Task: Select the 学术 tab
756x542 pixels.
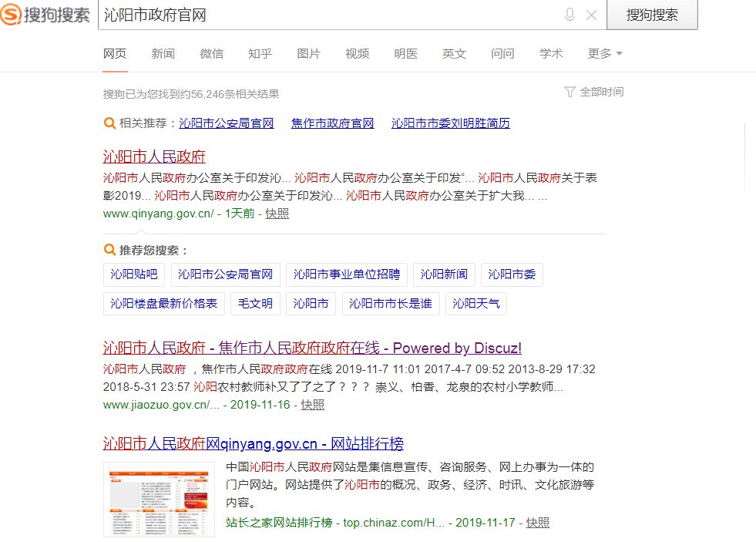Action: tap(551, 53)
